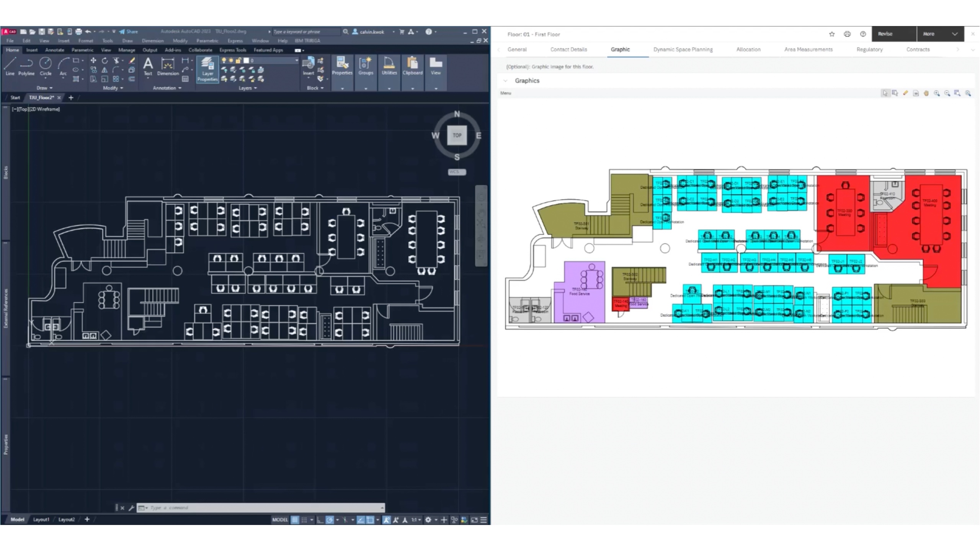The image size is (980, 551).
Task: Select the Line tool in the Draw panel
Action: tap(10, 65)
